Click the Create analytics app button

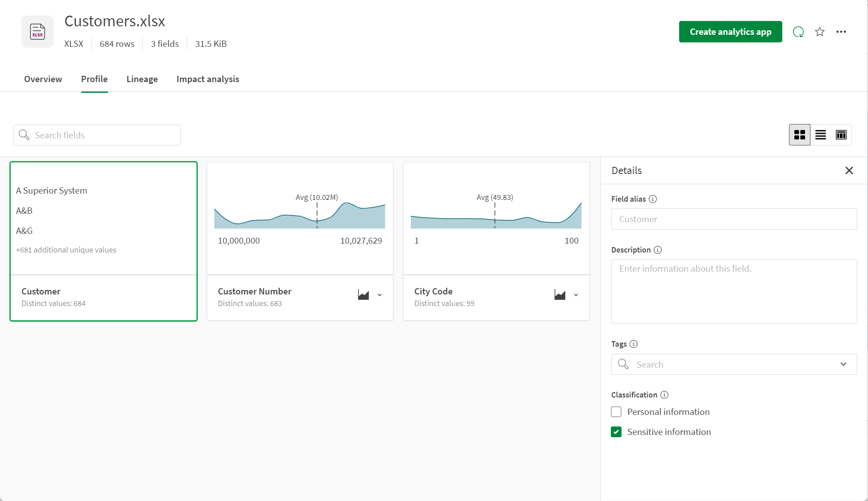(x=730, y=32)
